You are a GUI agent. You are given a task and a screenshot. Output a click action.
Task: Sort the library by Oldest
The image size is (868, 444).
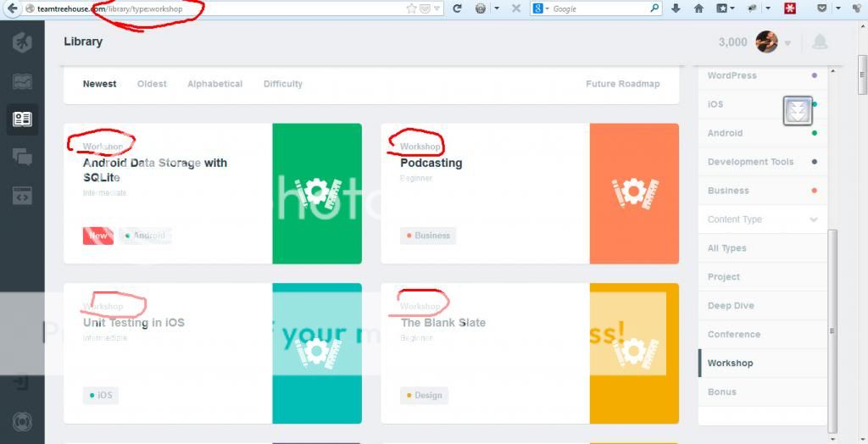152,84
